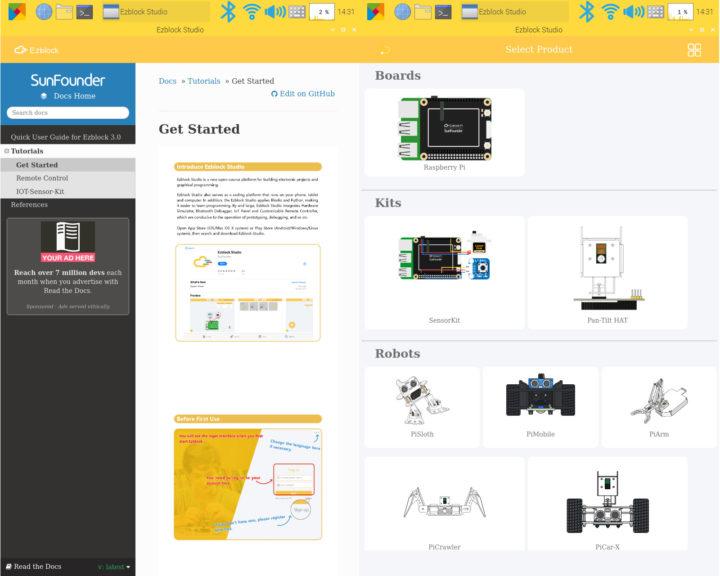The image size is (720, 576).
Task: Select the Pan-Tilt HAT kit card
Action: (x=608, y=273)
